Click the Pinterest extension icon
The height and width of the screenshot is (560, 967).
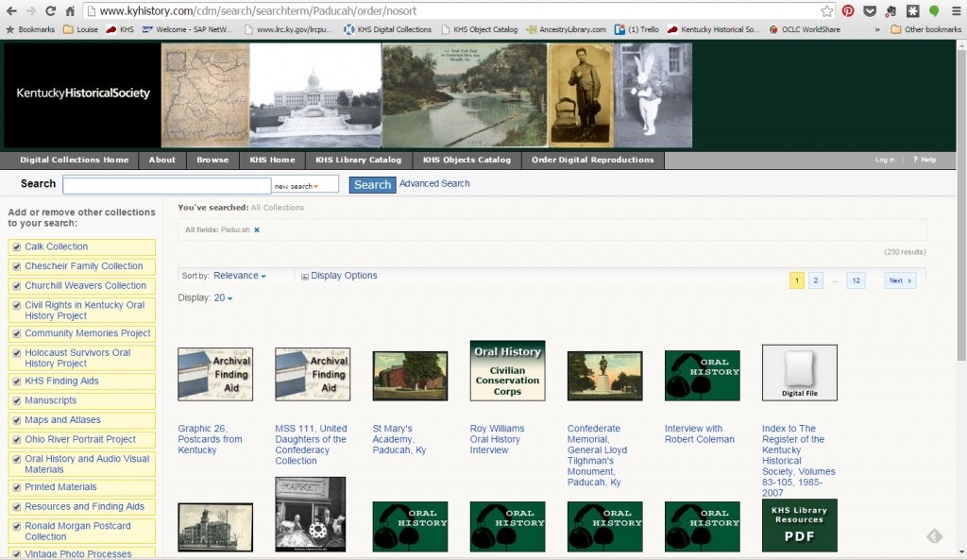tap(847, 10)
